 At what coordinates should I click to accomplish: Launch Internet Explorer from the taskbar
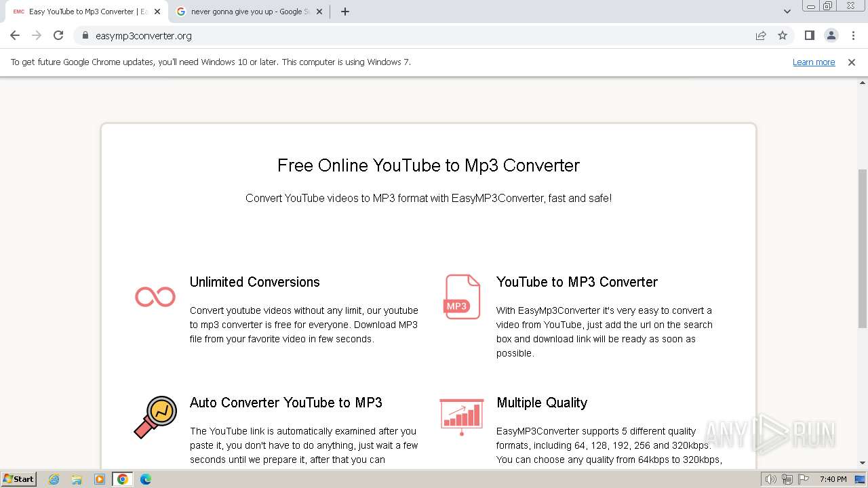[x=54, y=479]
